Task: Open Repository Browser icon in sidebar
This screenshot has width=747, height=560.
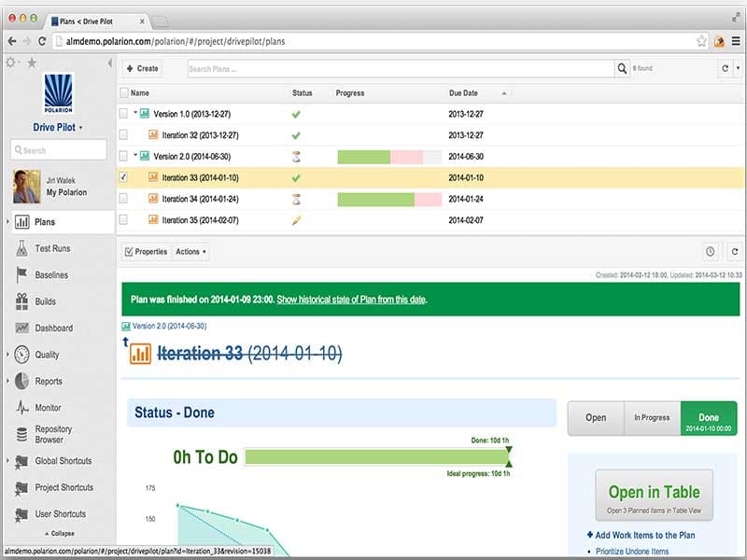Action: coord(21,434)
